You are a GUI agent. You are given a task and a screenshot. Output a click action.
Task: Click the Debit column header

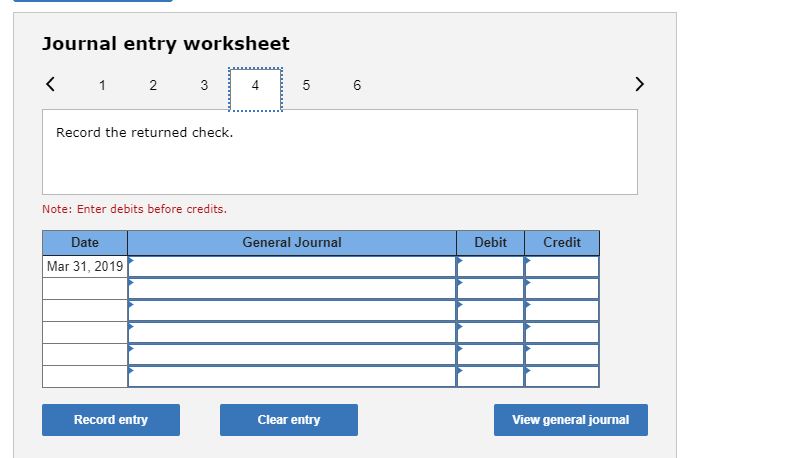[x=490, y=243]
